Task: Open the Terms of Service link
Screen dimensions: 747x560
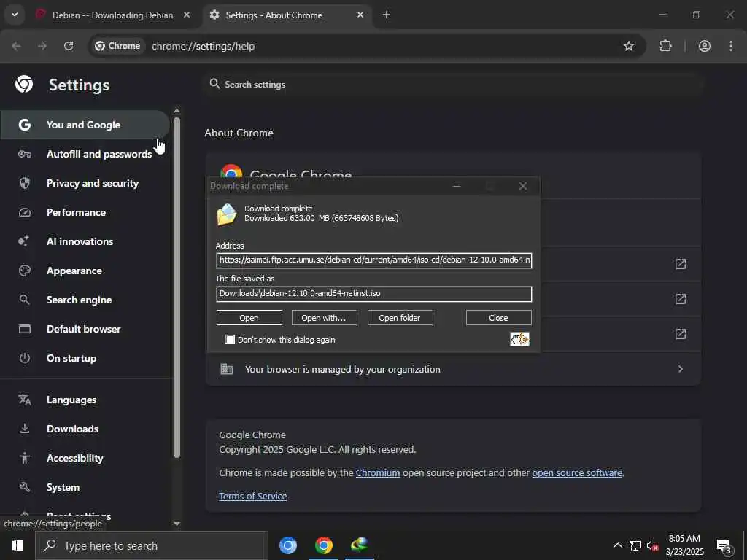Action: (x=253, y=496)
